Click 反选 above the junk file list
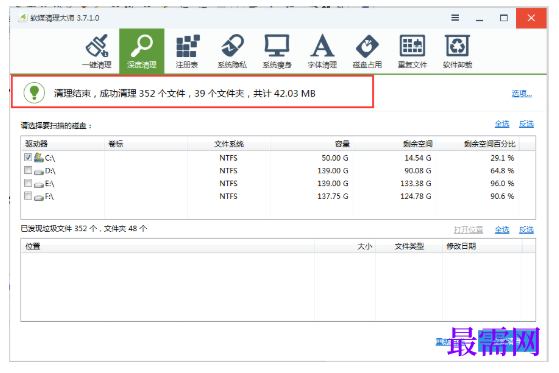The image size is (559, 373). (x=526, y=230)
